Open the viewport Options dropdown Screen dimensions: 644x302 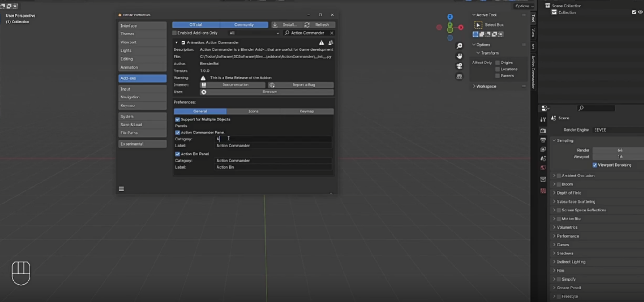point(524,6)
